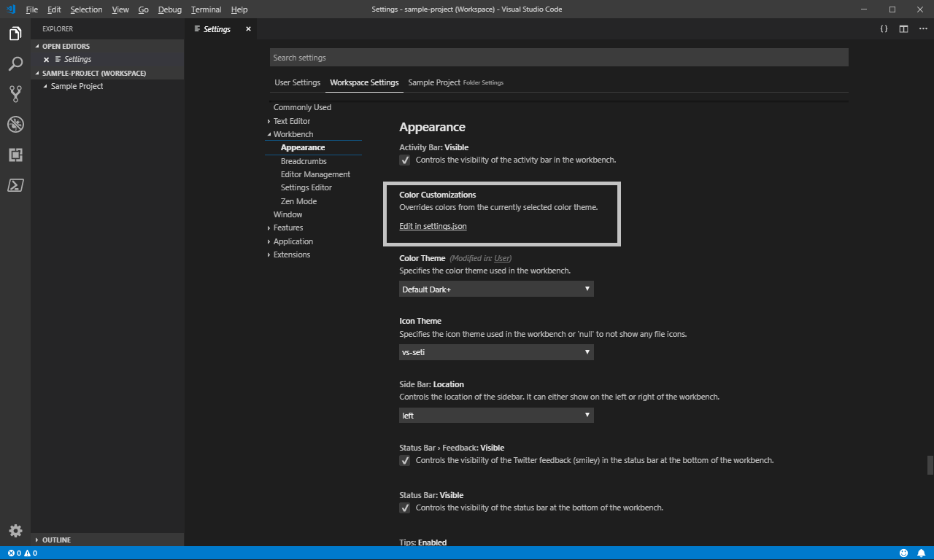Click the User link beside Color Theme
The width and height of the screenshot is (934, 560).
tap(502, 258)
